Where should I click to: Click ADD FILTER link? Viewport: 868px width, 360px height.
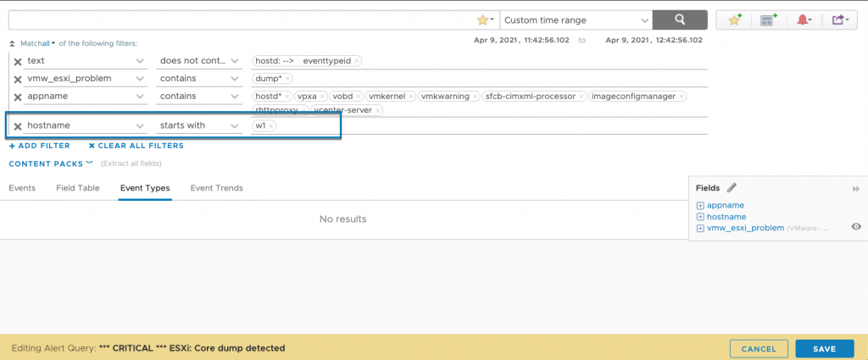(x=39, y=146)
